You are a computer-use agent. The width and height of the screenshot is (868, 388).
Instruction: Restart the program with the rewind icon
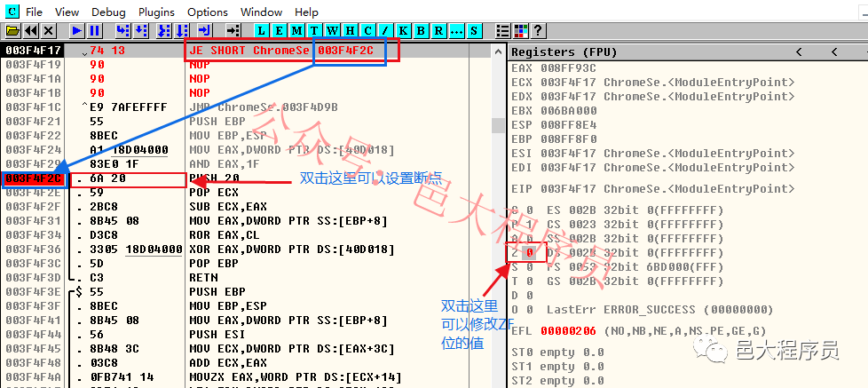(x=31, y=30)
